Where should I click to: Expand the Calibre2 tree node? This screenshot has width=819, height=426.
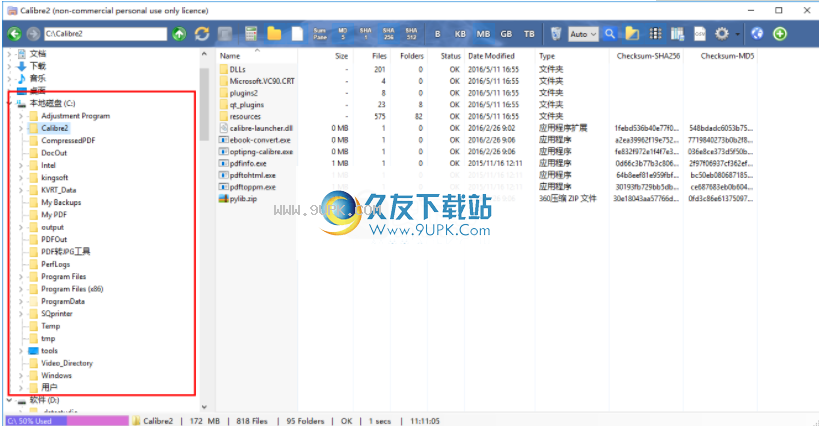(21, 128)
